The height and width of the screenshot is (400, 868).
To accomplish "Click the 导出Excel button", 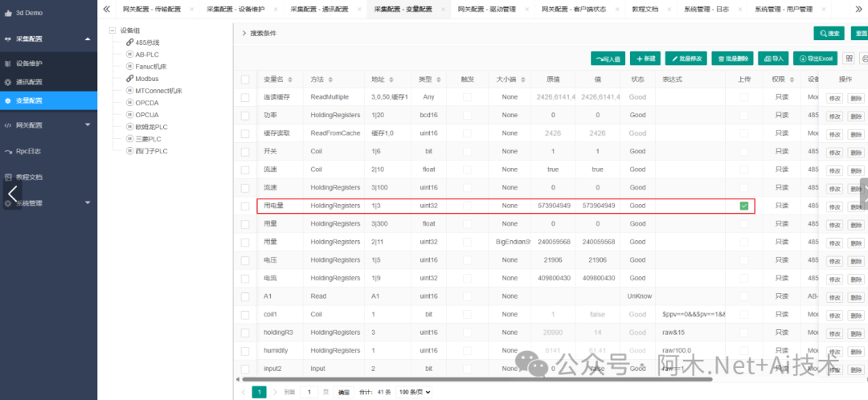I will pyautogui.click(x=816, y=58).
